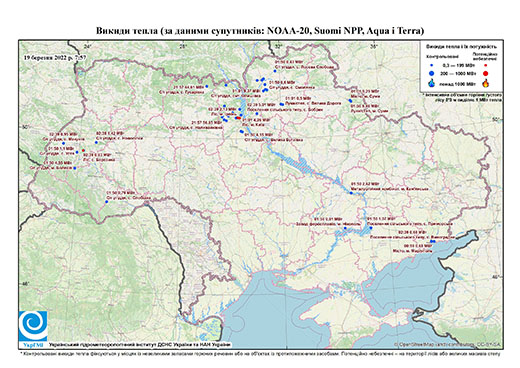
Task: Click the large blue circle in legend
Action: pyautogui.click(x=432, y=73)
